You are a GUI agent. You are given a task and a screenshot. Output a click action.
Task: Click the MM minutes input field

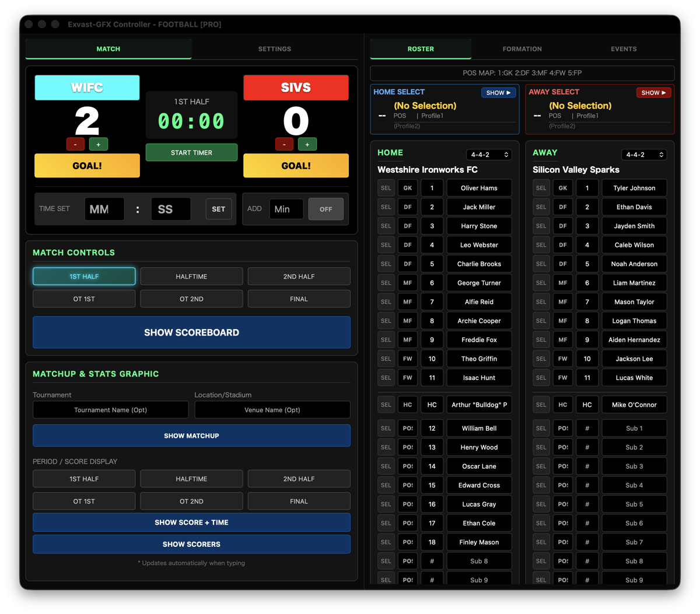click(104, 209)
